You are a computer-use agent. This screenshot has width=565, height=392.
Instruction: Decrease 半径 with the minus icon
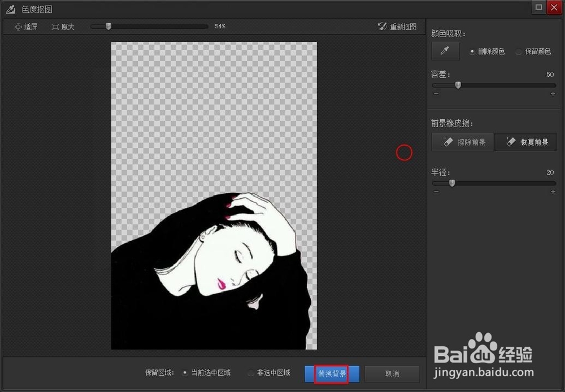tap(436, 191)
